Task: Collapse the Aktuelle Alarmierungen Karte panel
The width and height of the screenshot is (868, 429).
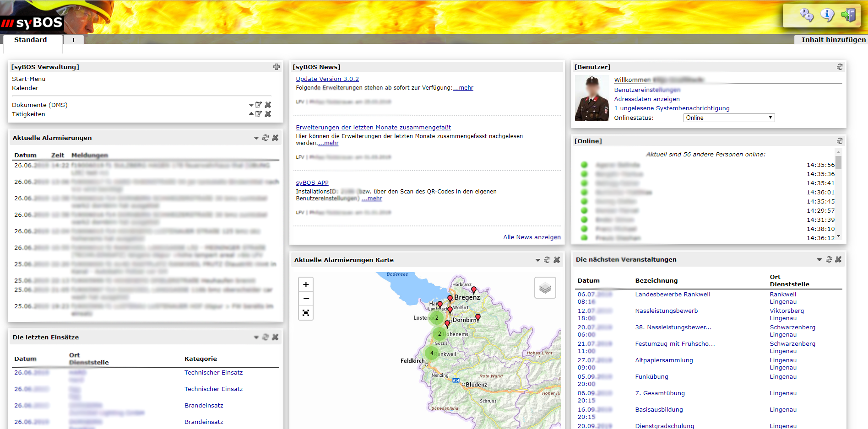Action: [x=538, y=260]
